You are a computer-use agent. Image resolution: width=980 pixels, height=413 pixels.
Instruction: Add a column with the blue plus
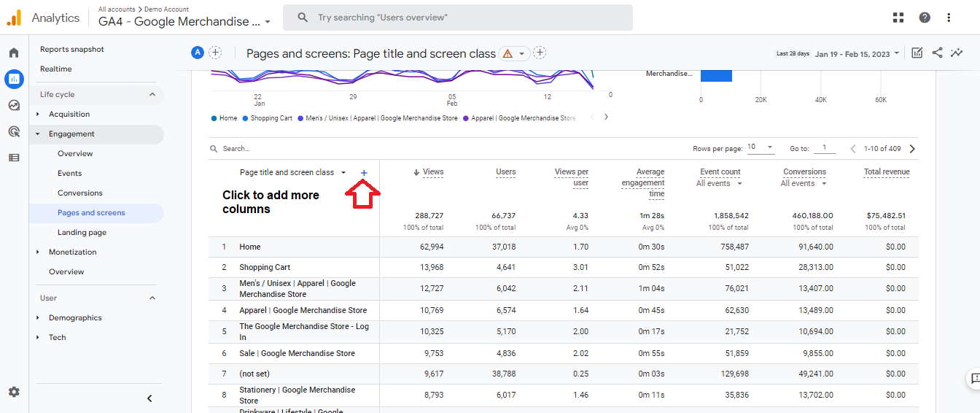pos(365,173)
